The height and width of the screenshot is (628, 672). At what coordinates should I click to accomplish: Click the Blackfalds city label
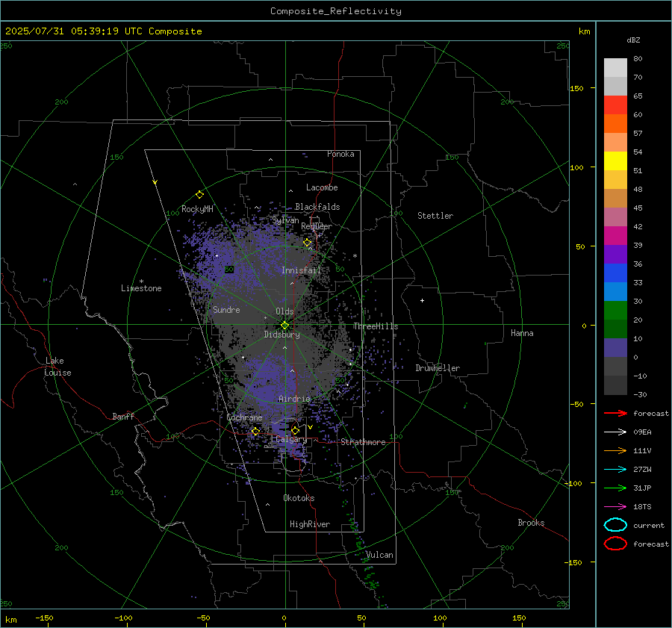(x=317, y=207)
